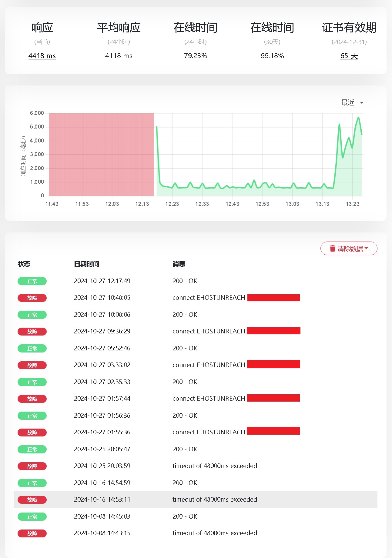Click the 6,000 y-axis label
This screenshot has height=558, width=392.
(x=37, y=113)
